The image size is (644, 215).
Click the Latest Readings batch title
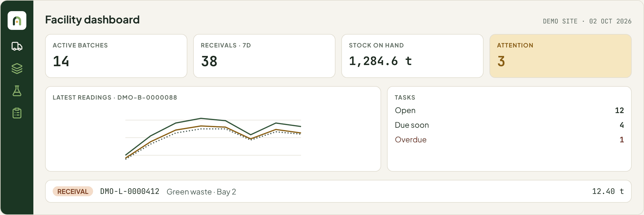[115, 98]
